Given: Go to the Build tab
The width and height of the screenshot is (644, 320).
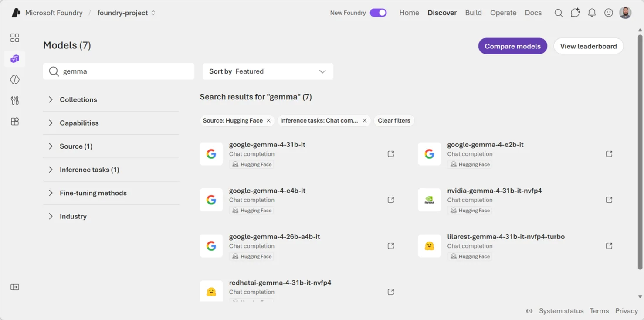Looking at the screenshot, I should coord(473,13).
